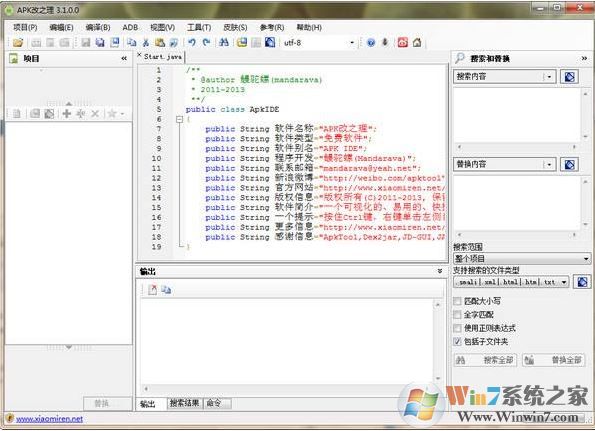Click blue button beside file types dropdown
Screen dimensions: 595x431
[x=582, y=282]
